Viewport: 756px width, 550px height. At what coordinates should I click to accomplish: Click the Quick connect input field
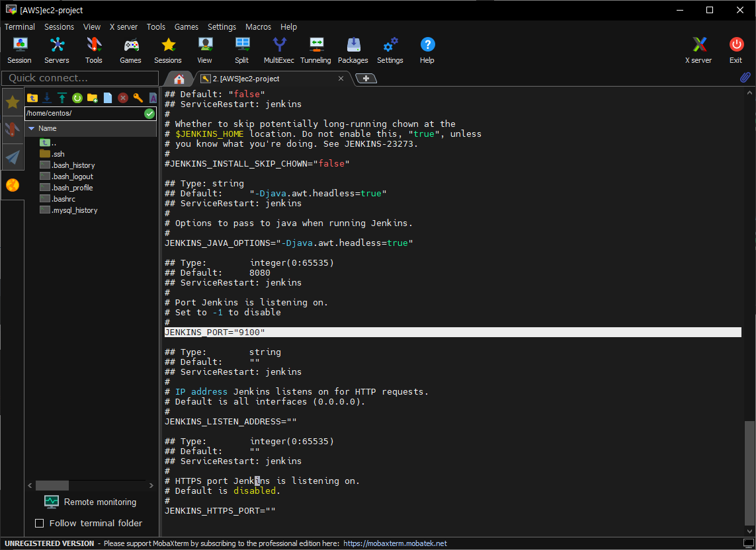tap(80, 78)
